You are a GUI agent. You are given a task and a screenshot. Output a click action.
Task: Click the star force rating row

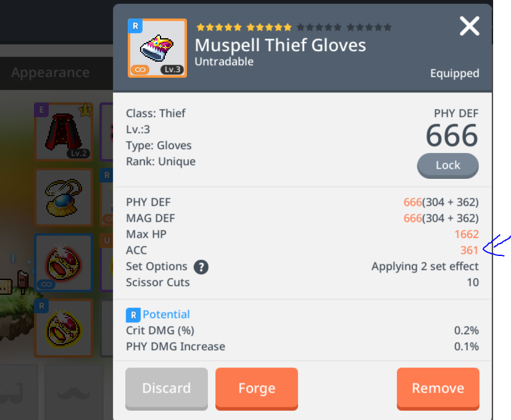[294, 27]
